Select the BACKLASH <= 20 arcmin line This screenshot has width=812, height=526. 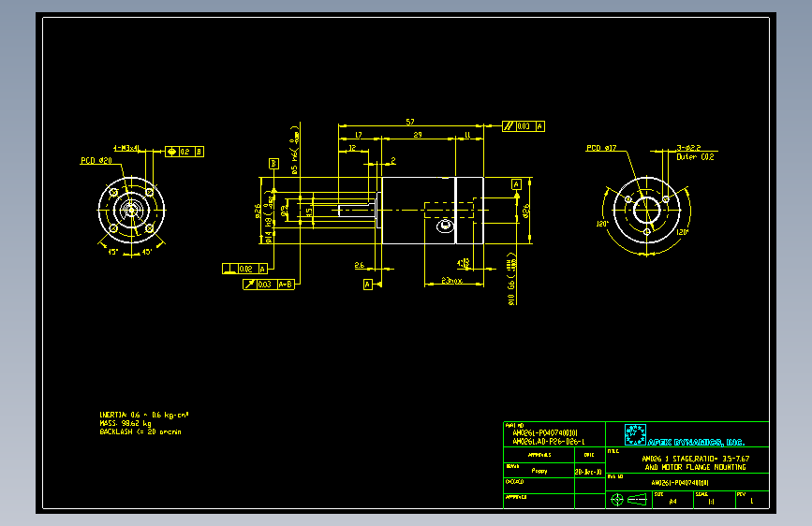(x=140, y=431)
